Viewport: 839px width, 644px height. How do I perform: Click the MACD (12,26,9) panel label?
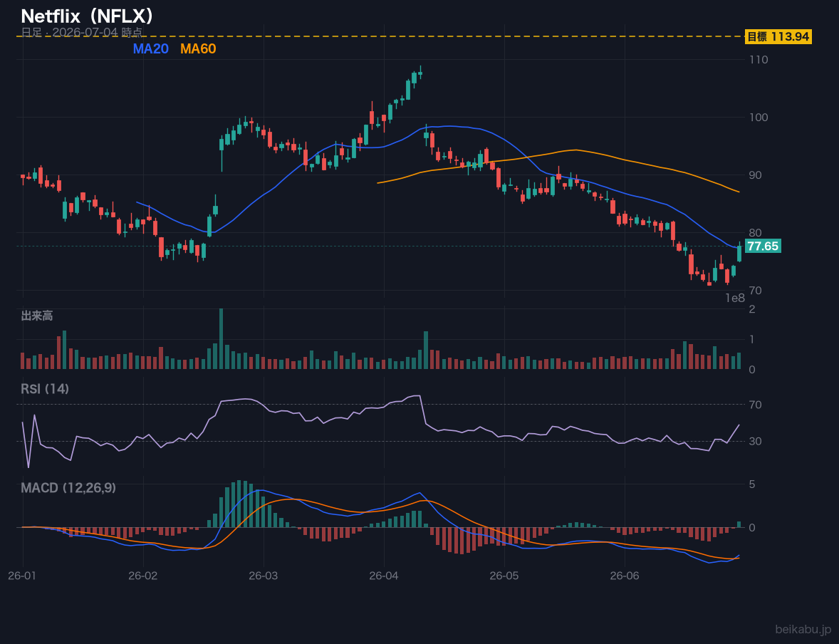click(68, 488)
